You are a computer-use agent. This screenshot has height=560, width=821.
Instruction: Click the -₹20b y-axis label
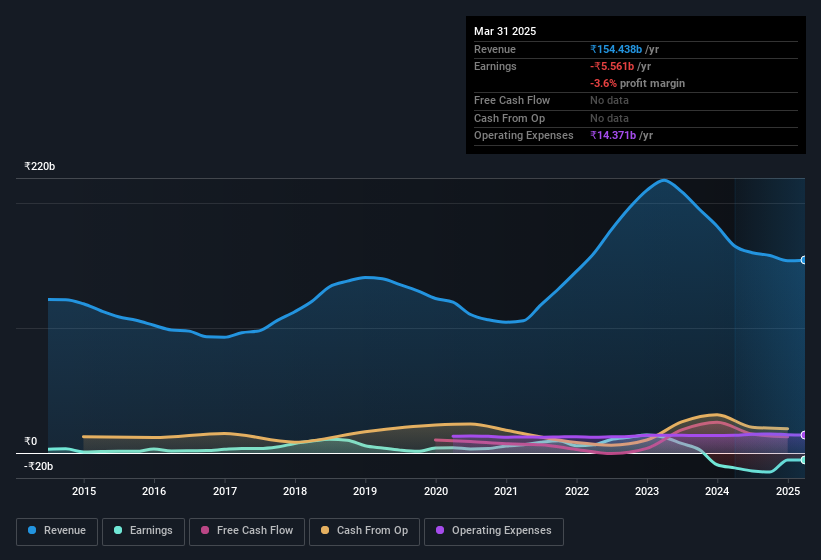[x=38, y=466]
